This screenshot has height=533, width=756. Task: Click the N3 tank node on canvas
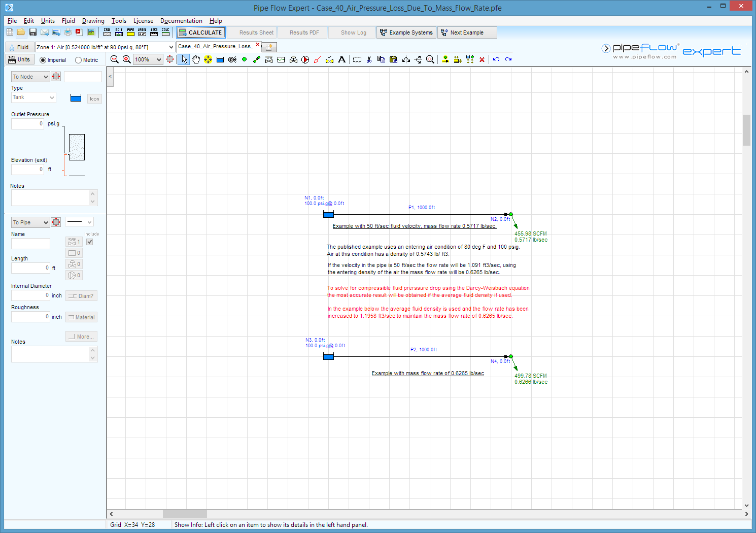tap(328, 356)
